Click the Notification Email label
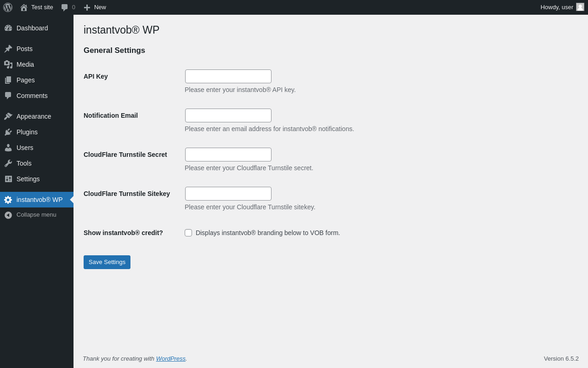 point(111,115)
